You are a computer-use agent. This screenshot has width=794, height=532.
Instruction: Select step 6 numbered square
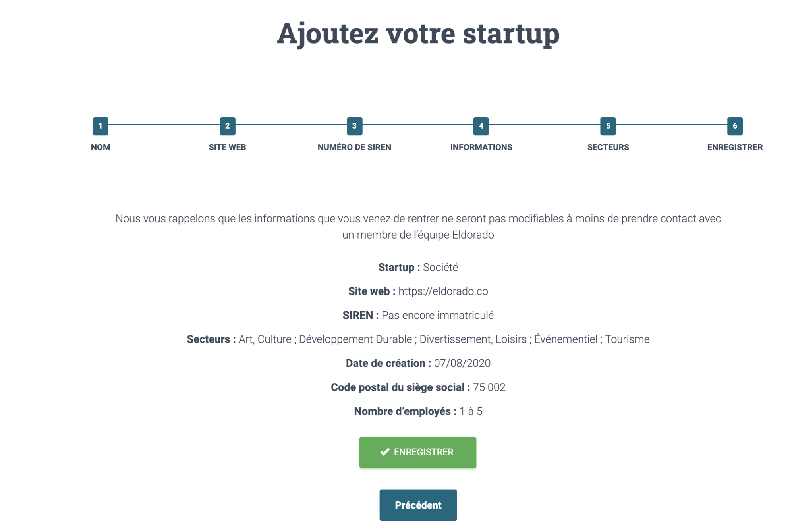(x=735, y=126)
